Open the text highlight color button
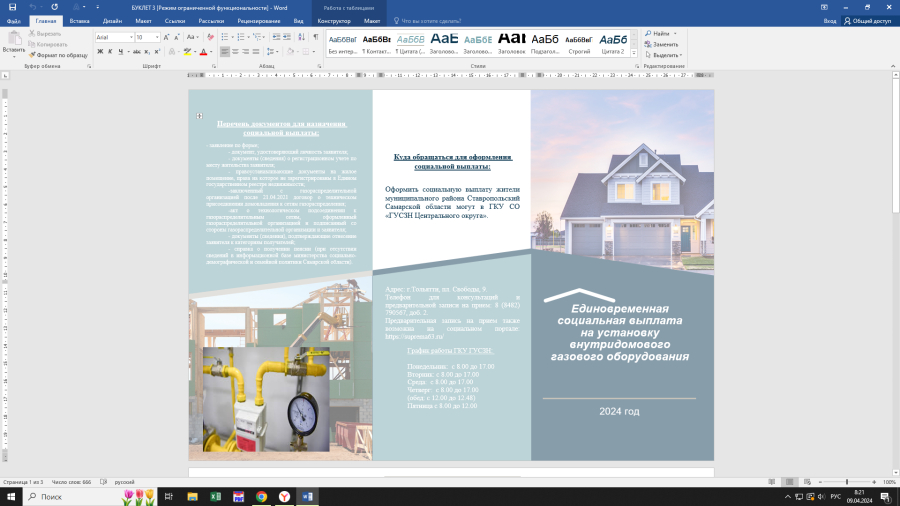Viewport: 900px width, 506px height. 187,52
